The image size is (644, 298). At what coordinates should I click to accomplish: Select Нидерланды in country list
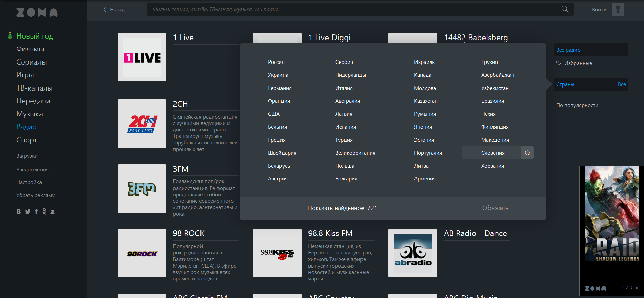[350, 75]
